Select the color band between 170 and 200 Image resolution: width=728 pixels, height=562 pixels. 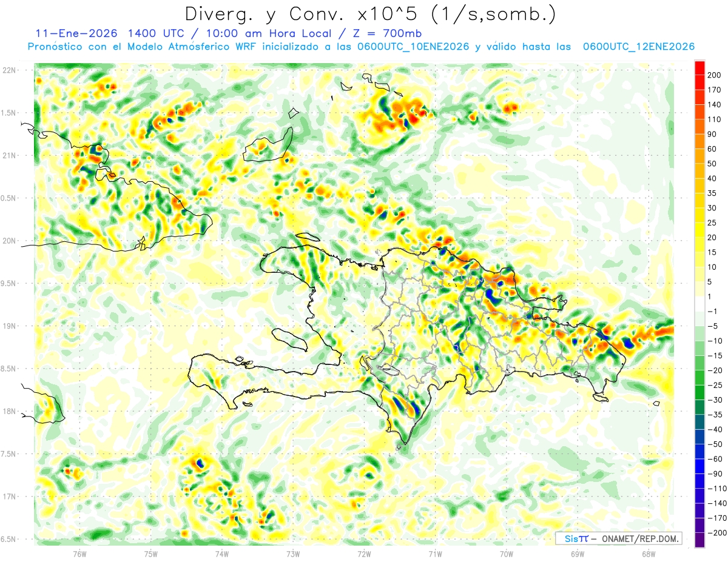coord(699,82)
